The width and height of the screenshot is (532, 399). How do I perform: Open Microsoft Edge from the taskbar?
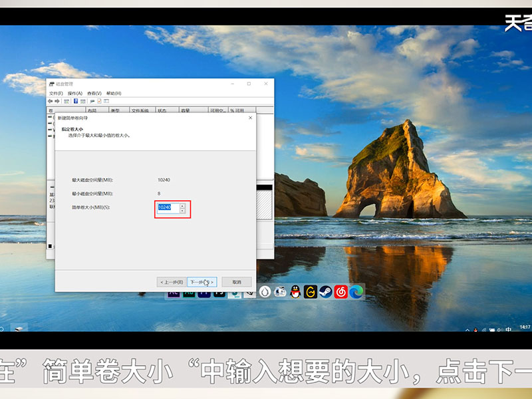pos(356,292)
